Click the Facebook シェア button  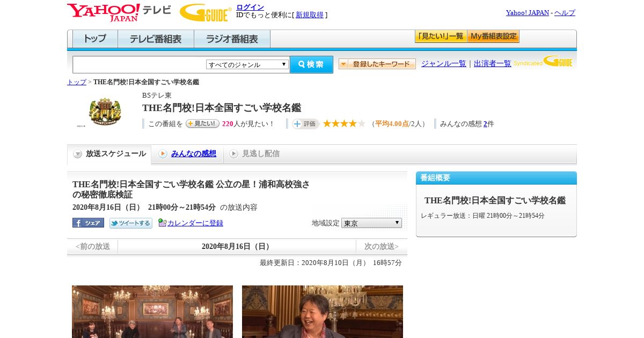point(88,223)
